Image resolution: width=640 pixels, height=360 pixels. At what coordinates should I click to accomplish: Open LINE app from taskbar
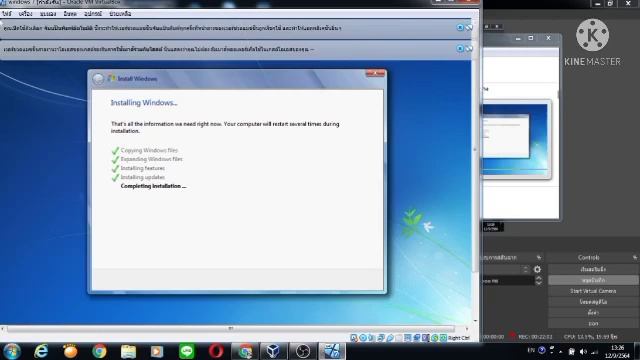187,351
